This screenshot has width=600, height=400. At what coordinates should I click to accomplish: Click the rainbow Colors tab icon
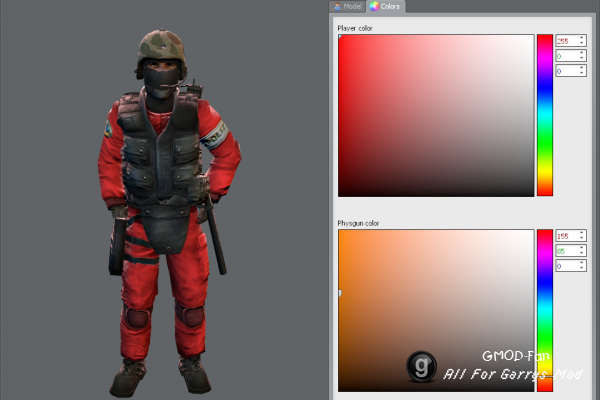374,6
